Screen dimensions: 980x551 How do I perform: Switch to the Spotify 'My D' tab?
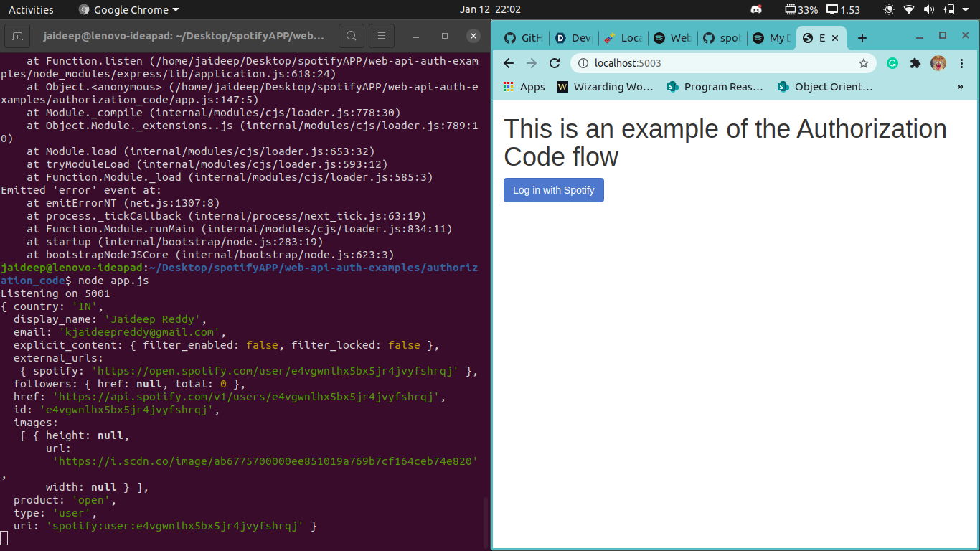click(772, 38)
